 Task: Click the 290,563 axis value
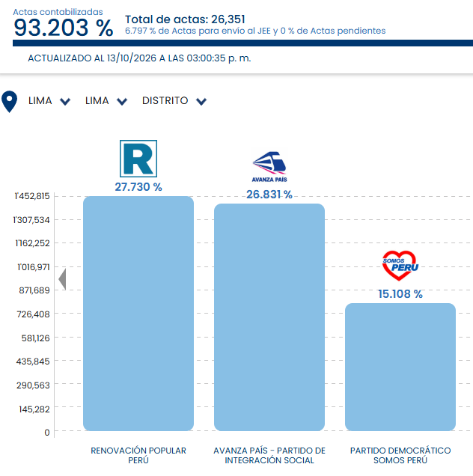pyautogui.click(x=33, y=385)
